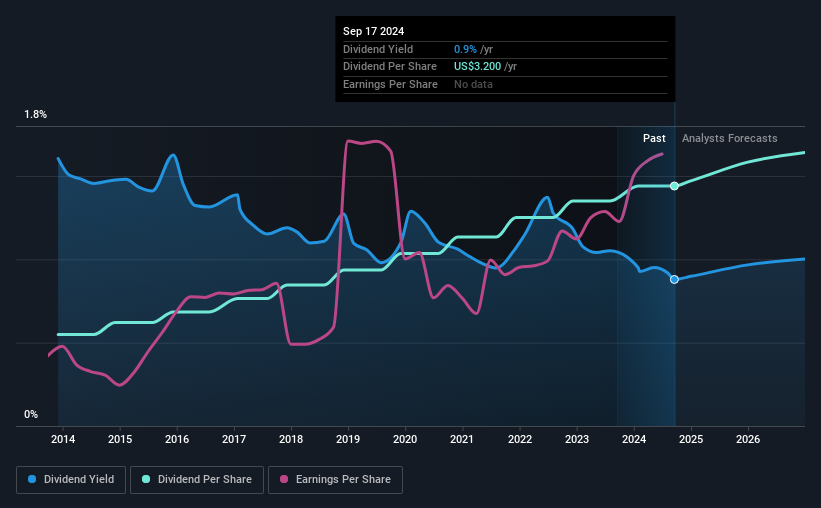The height and width of the screenshot is (508, 821).
Task: Toggle the Earnings Per Share legend series
Action: (335, 480)
